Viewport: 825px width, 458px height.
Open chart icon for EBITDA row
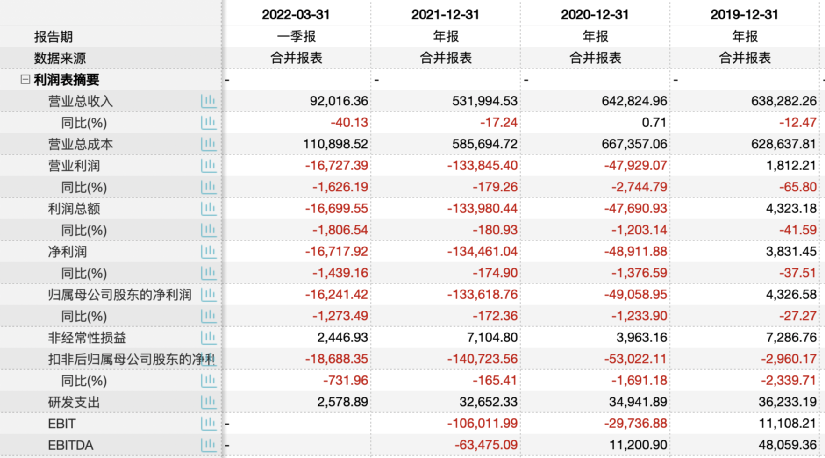click(209, 445)
